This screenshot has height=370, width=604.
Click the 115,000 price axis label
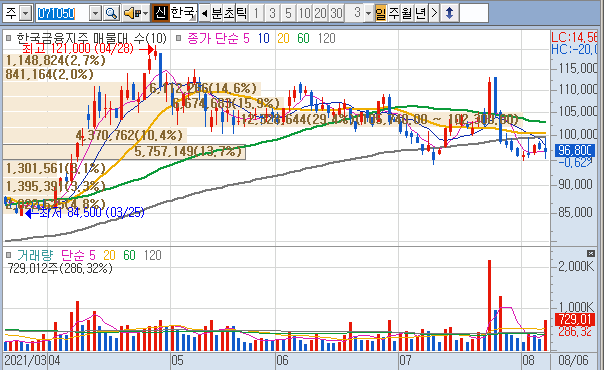578,69
